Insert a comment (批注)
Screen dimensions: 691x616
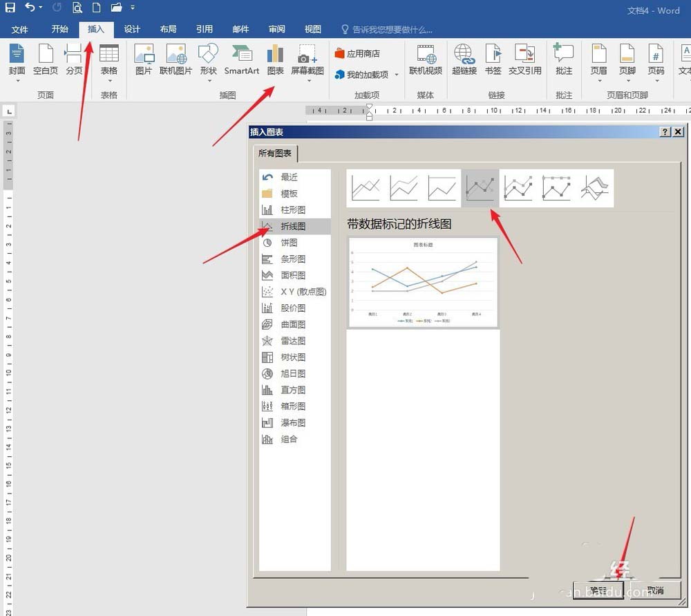click(564, 60)
